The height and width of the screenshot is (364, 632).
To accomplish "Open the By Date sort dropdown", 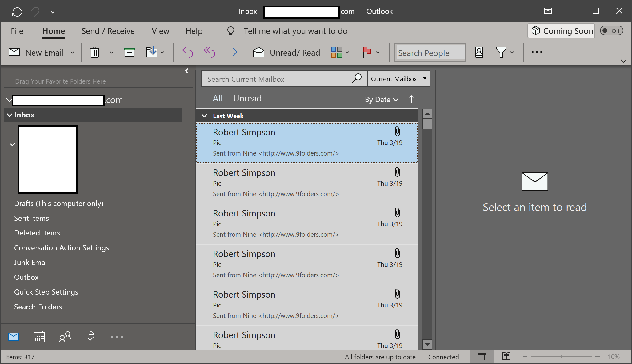I will click(382, 100).
